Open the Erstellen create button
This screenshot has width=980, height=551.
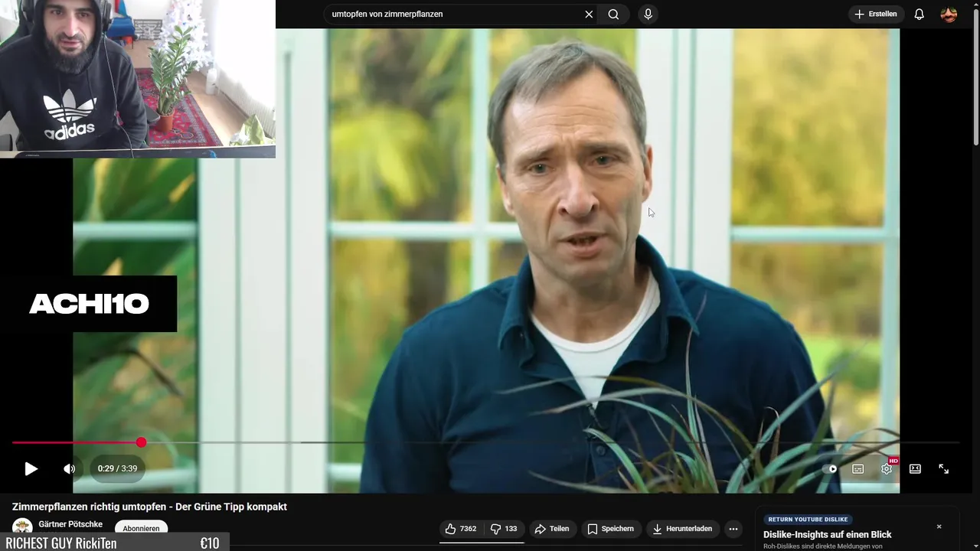coord(876,14)
